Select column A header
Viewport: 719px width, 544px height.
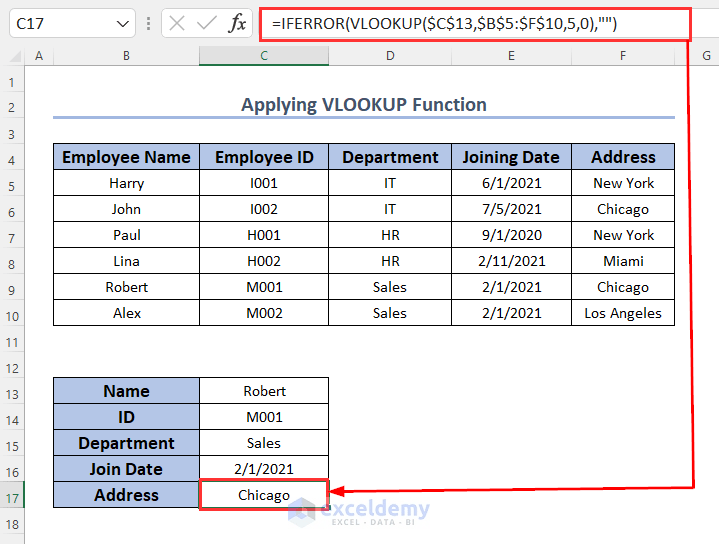[39, 56]
